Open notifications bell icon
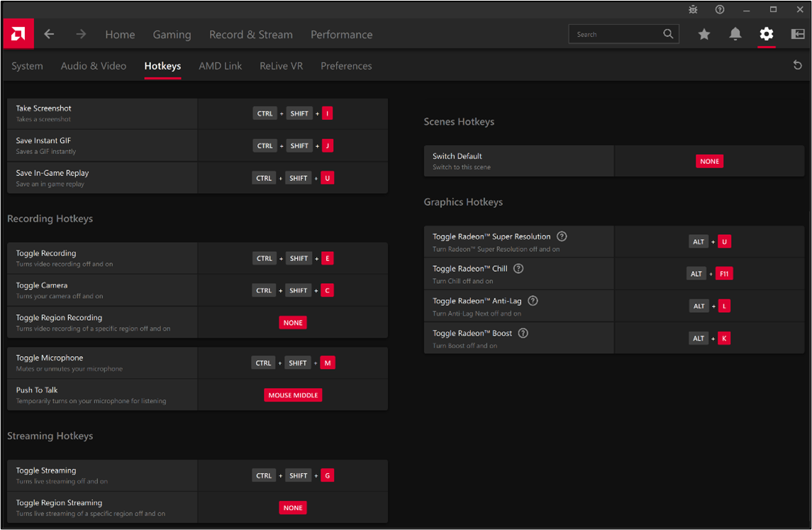This screenshot has width=812, height=530. tap(735, 34)
